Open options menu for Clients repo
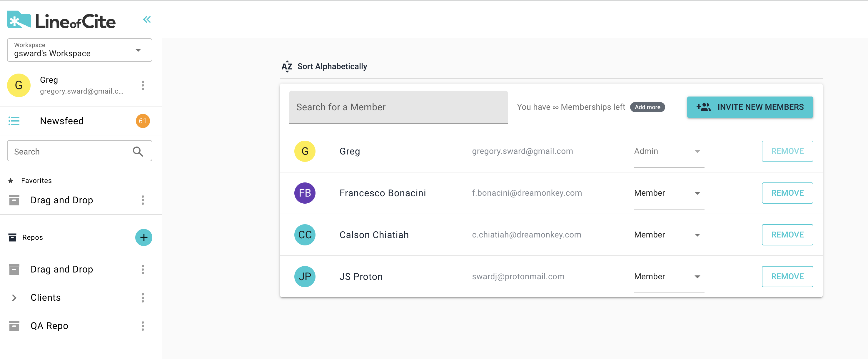Image resolution: width=868 pixels, height=359 pixels. [x=143, y=298]
